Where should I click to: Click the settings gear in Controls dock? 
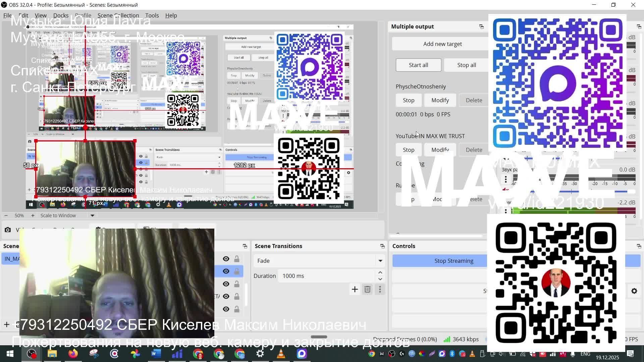(x=634, y=291)
